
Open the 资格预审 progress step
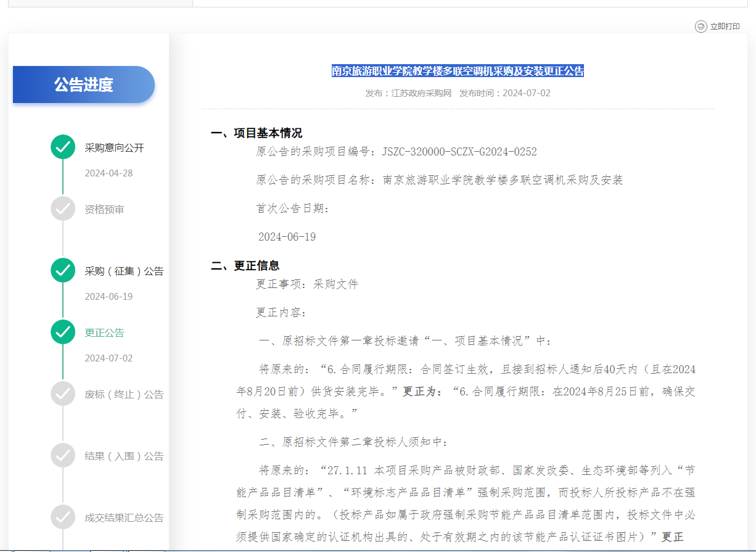[x=104, y=210]
